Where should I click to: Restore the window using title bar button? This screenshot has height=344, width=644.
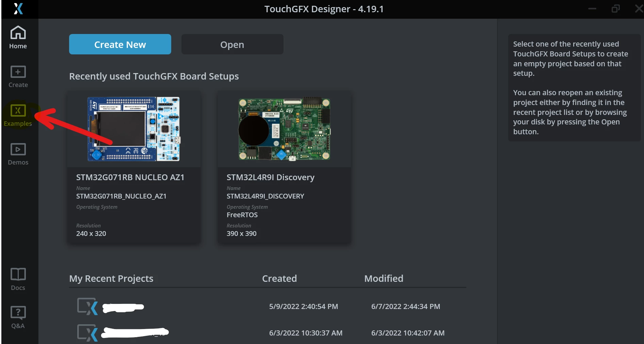tap(615, 9)
